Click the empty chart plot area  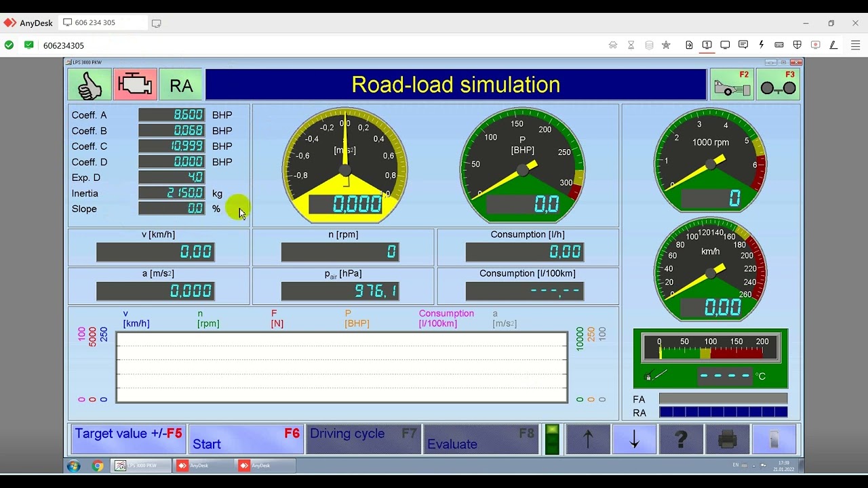tap(342, 367)
